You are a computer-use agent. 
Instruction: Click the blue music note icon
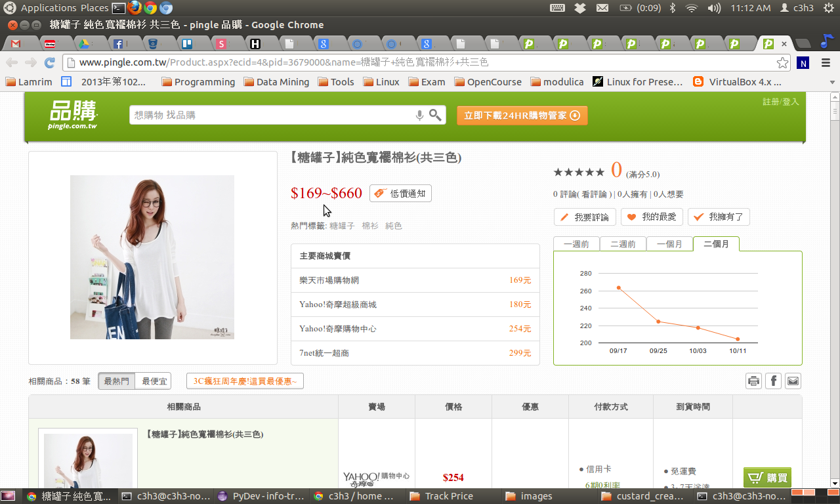click(x=827, y=41)
